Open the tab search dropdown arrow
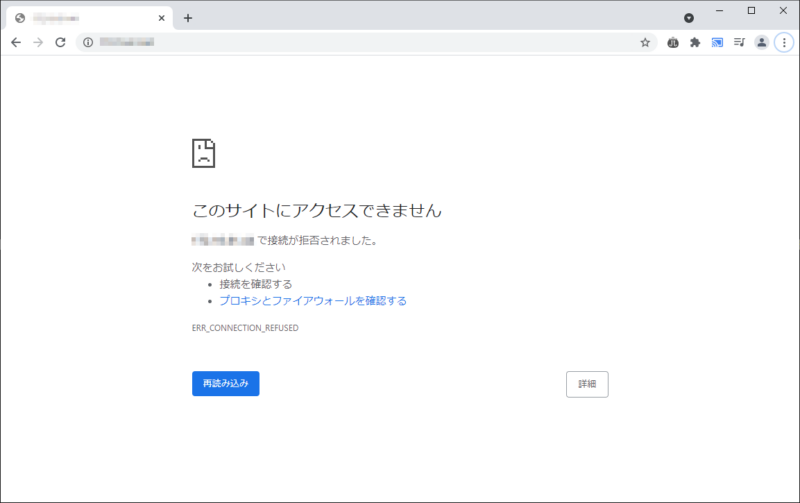 689,18
